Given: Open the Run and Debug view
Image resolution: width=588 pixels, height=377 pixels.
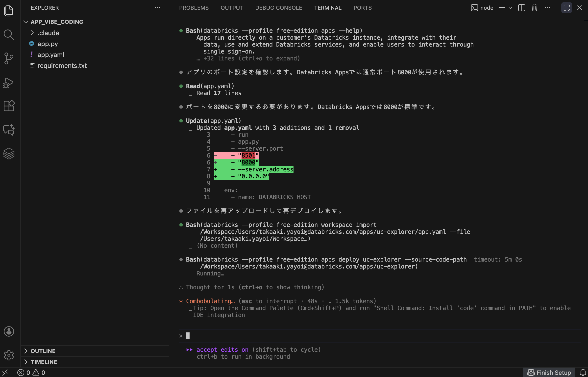Looking at the screenshot, I should 9,83.
